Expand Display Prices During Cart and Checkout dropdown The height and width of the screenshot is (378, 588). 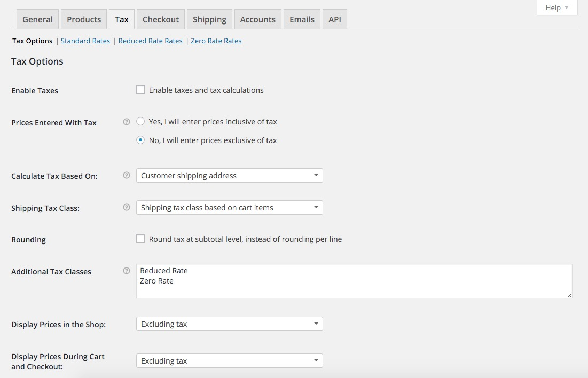[x=229, y=361]
